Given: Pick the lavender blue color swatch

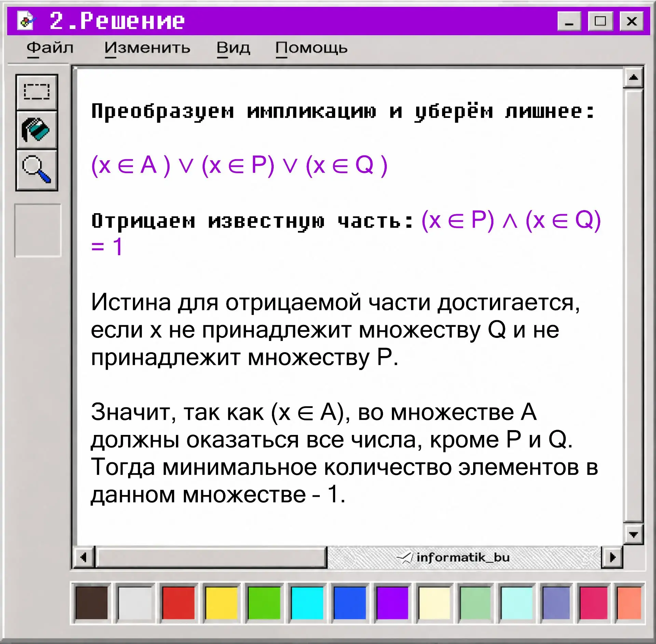Looking at the screenshot, I should pyautogui.click(x=556, y=603).
